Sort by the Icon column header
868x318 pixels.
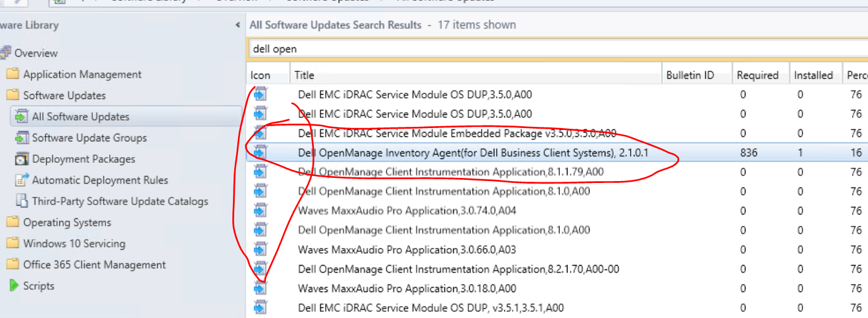click(x=268, y=75)
